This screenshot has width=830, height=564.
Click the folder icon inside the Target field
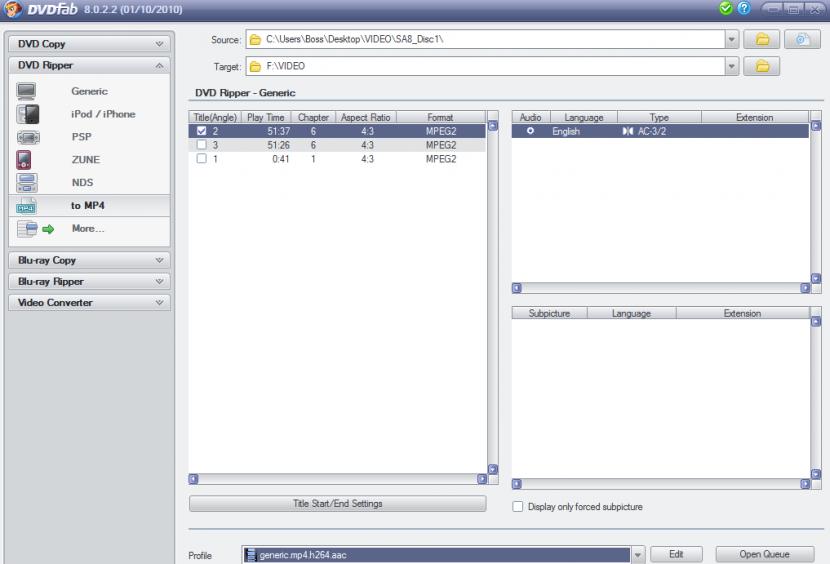click(x=255, y=67)
